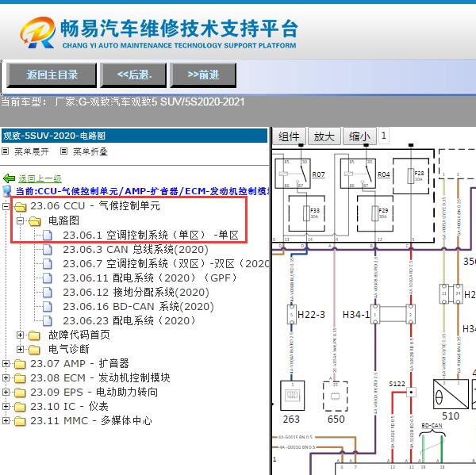Click the 23.10 IC folder icon
The width and height of the screenshot is (476, 475).
(21, 407)
